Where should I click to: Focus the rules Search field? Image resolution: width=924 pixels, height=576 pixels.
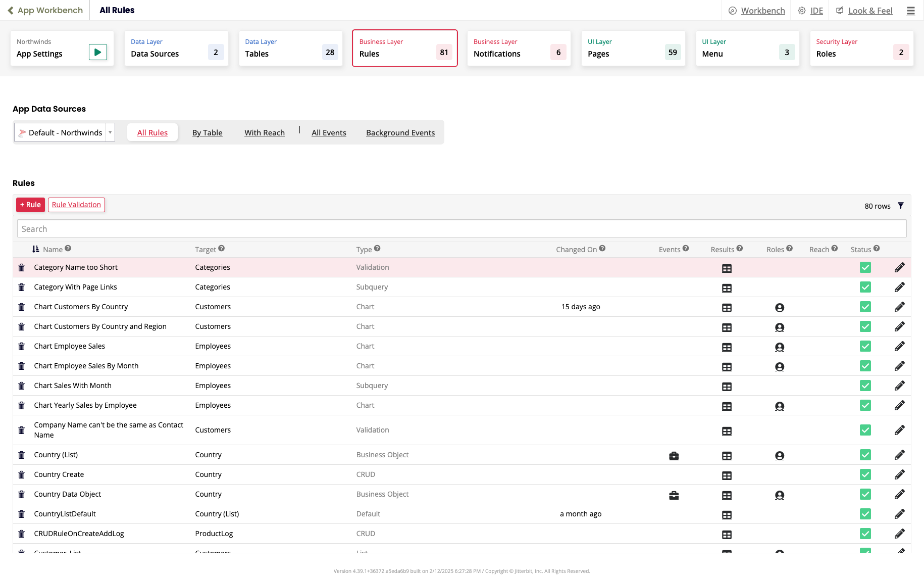pyautogui.click(x=461, y=229)
